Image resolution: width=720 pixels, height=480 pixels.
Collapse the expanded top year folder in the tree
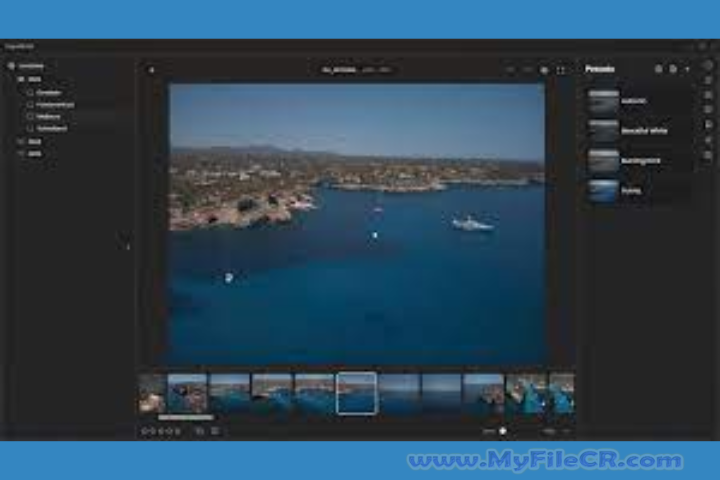point(21,79)
